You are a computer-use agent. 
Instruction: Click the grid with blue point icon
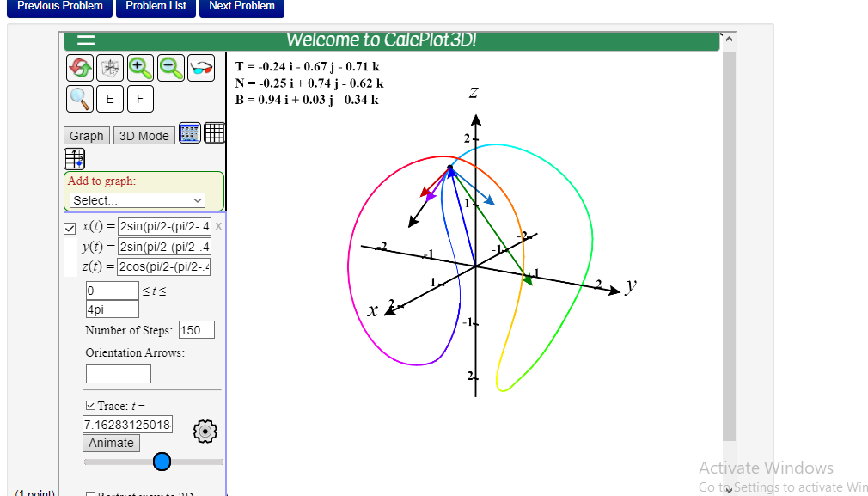[x=74, y=158]
